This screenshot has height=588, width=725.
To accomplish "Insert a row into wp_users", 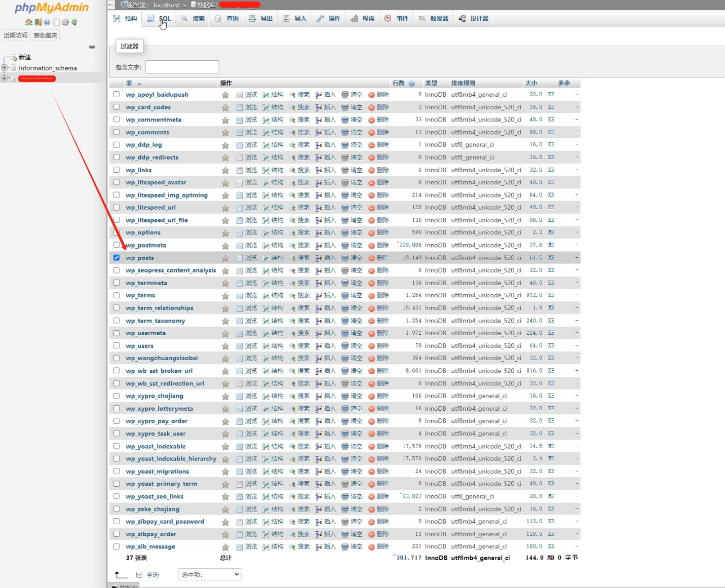I will [326, 346].
